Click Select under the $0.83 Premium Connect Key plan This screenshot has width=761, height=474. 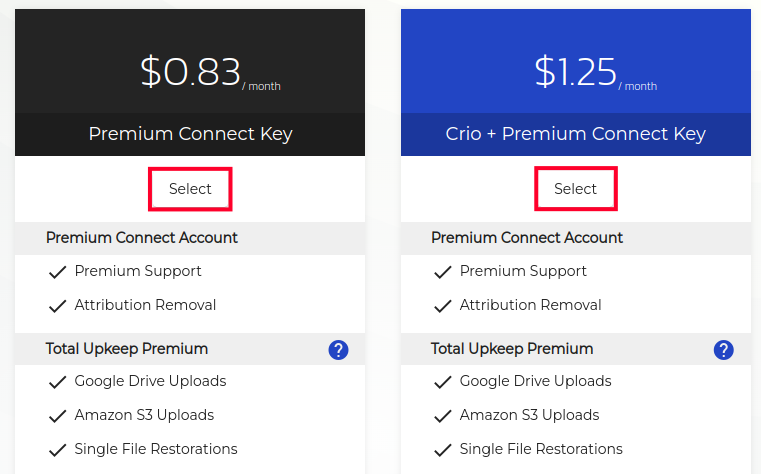190,189
